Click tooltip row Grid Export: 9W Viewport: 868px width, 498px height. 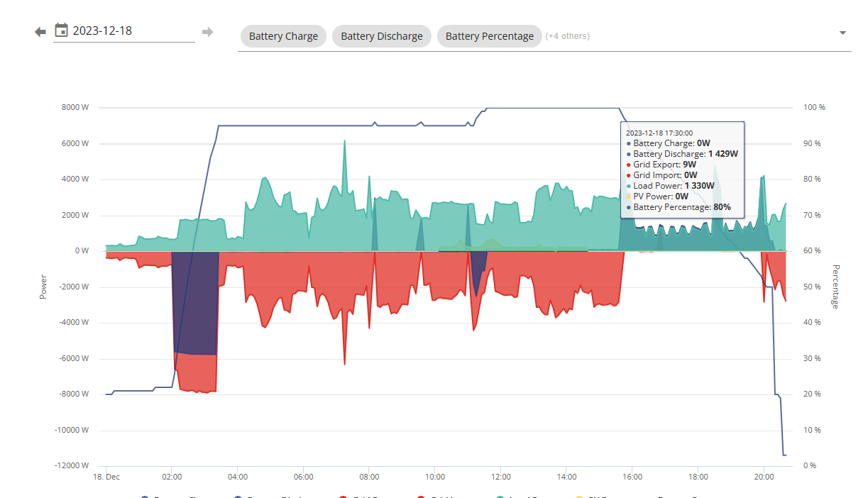pyautogui.click(x=661, y=165)
